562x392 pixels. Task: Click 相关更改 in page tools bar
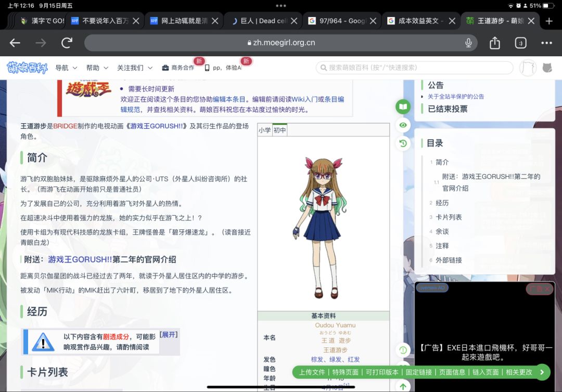(519, 372)
